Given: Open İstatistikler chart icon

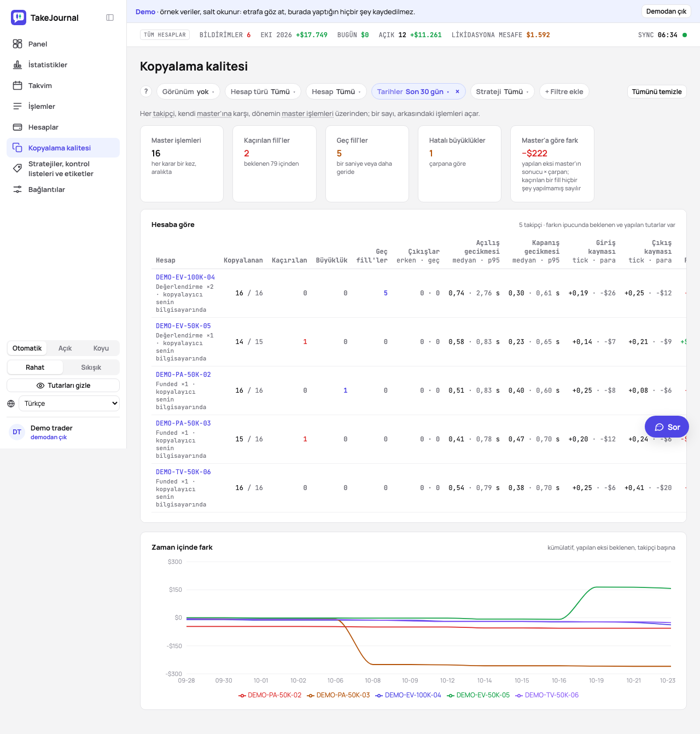Looking at the screenshot, I should click(x=17, y=65).
